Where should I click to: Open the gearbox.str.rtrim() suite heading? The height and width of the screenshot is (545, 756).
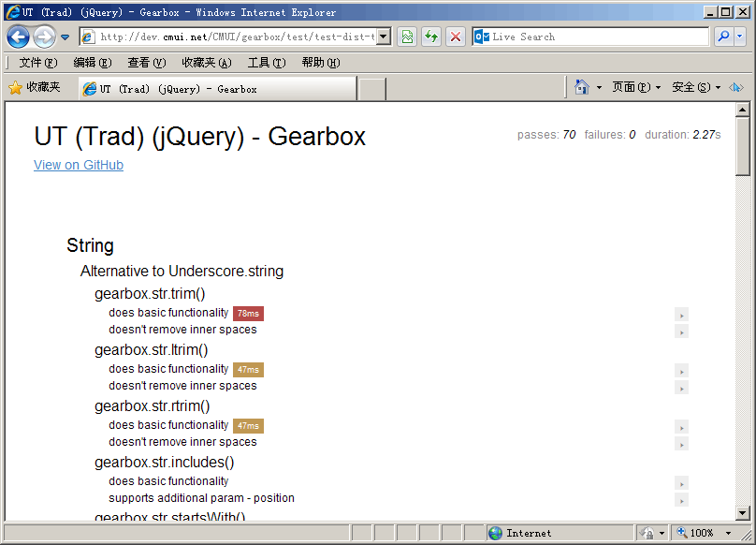point(153,406)
